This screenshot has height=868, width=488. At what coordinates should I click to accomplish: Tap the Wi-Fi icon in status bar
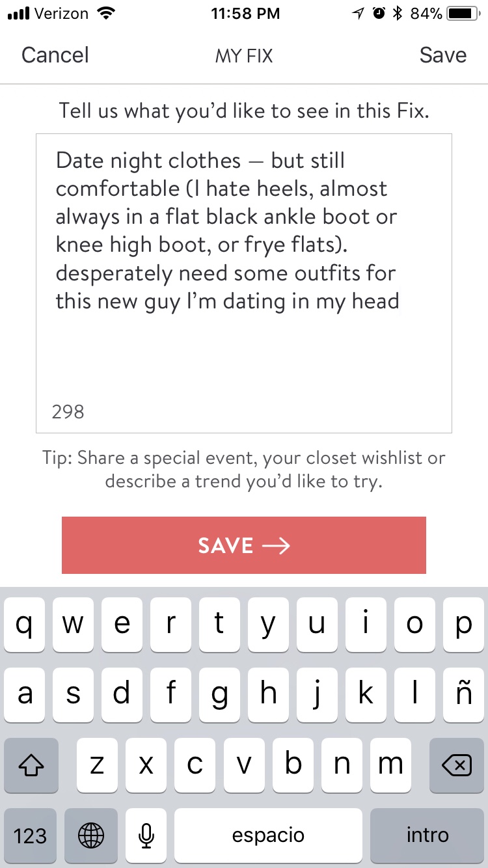(x=104, y=14)
